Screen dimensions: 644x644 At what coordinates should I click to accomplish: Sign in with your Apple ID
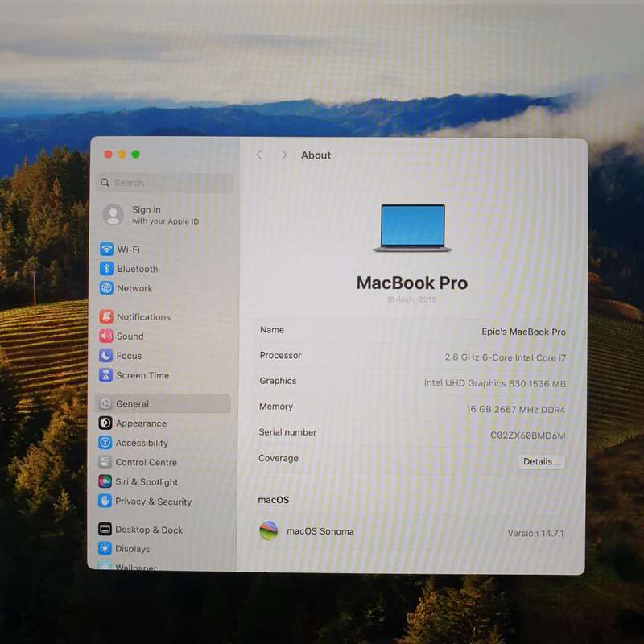click(165, 215)
